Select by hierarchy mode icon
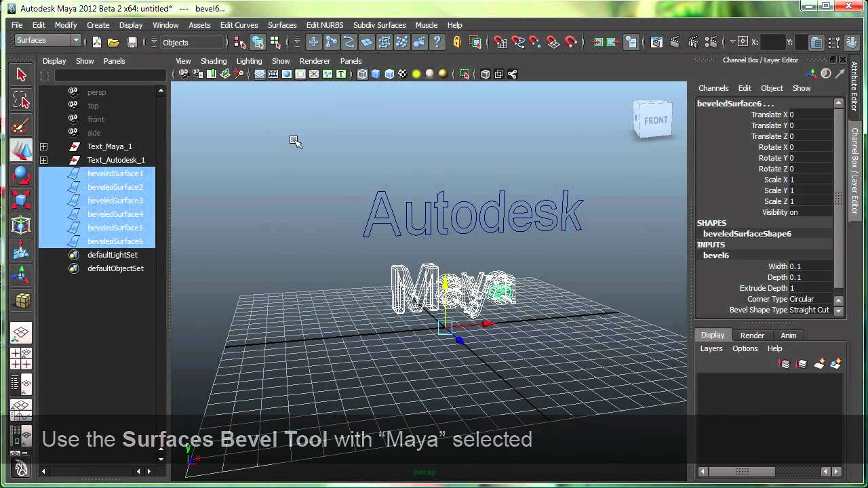 pos(240,42)
